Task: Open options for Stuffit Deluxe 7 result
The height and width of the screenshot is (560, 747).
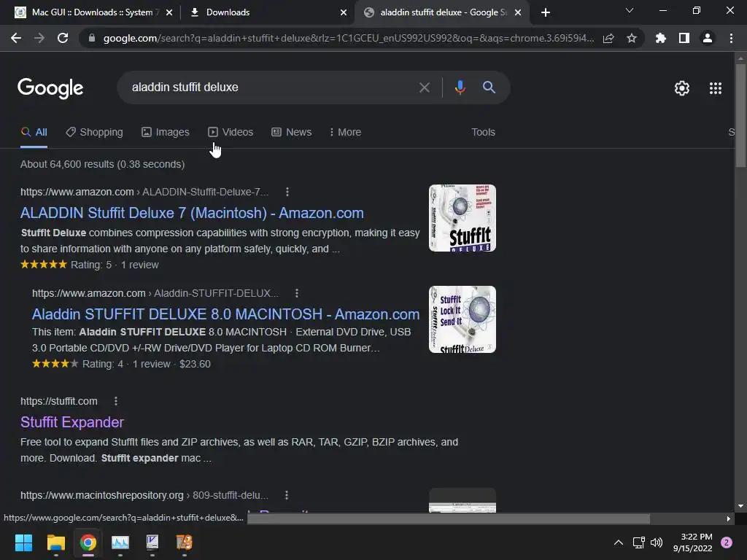Action: click(287, 192)
